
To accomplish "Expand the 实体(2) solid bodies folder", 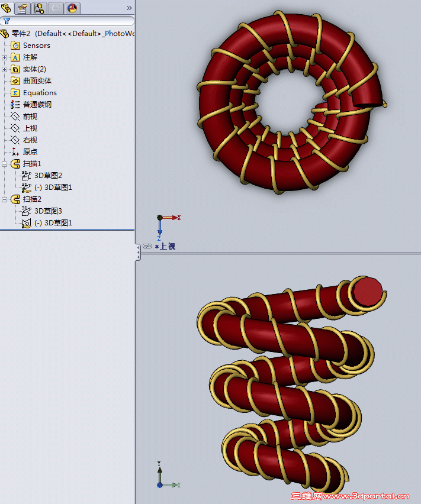I will coord(4,69).
